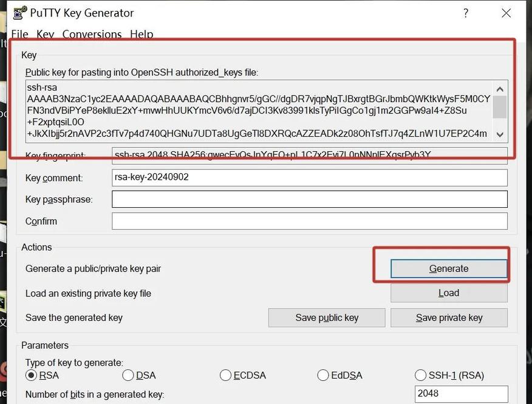Focus the Confirm passphrase field

[310, 221]
